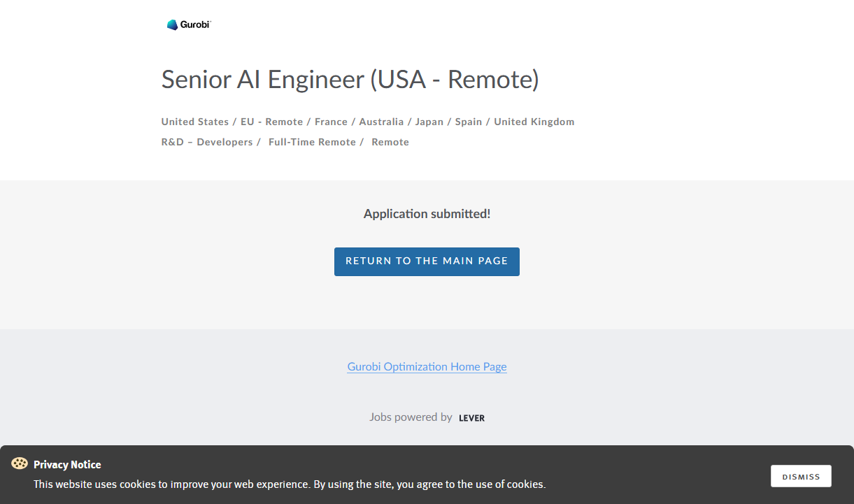
Task: Click the cookie usage message text
Action: (x=290, y=484)
